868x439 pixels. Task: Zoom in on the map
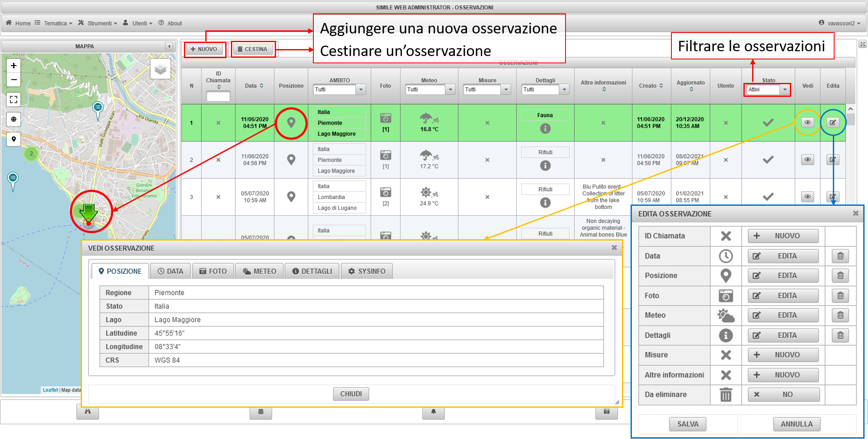(x=14, y=66)
